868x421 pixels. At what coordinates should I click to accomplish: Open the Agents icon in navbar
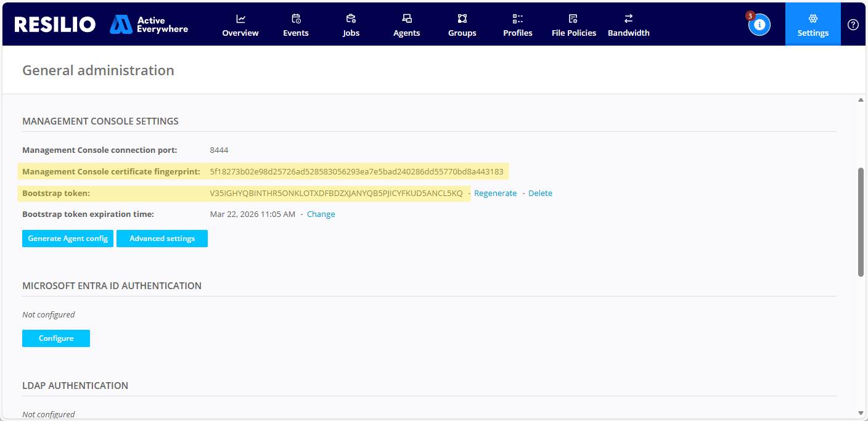407,18
